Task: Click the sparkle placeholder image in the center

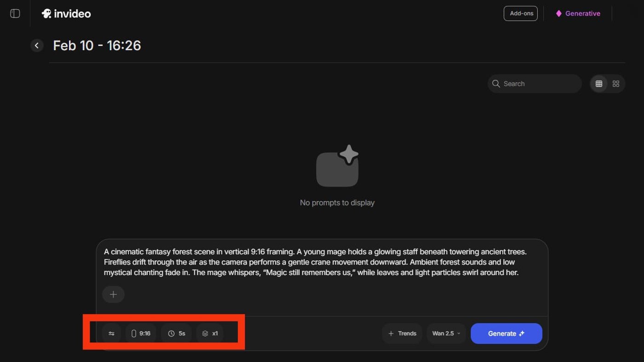Action: point(337,167)
